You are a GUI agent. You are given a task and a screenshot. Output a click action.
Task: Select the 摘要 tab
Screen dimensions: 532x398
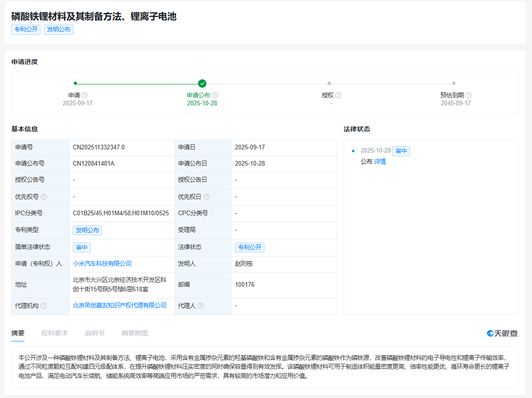tap(18, 333)
